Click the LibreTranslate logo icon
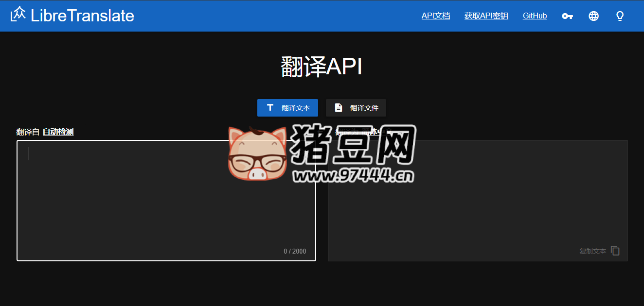 pos(18,15)
